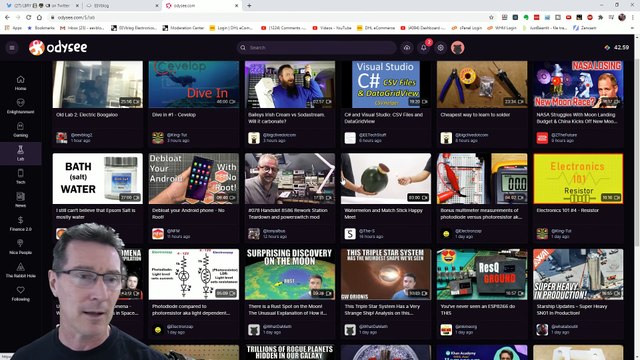Open the cPanel Login bookmark
This screenshot has width=640, height=360.
click(x=467, y=28)
